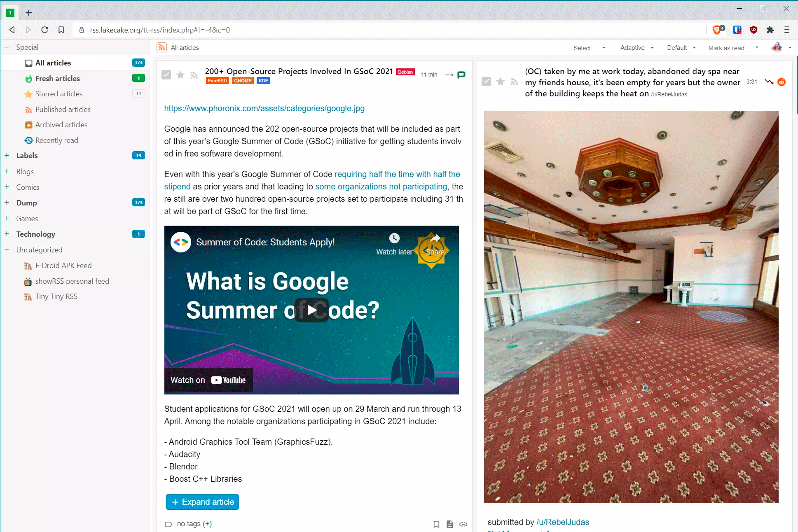
Task: Open the /u/RebelJudas submitter link
Action: tap(563, 522)
